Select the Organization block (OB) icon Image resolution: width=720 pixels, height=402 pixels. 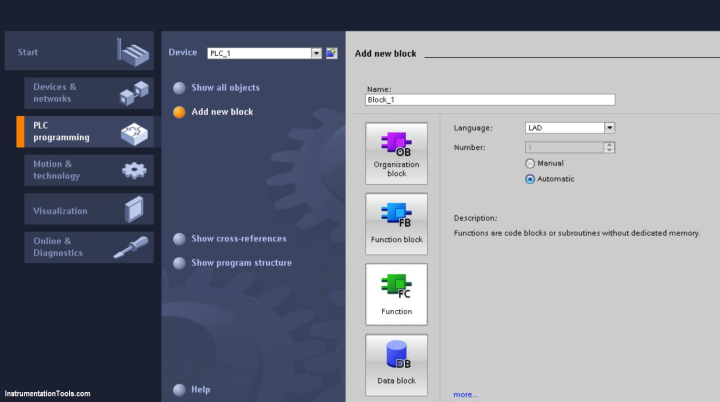396,153
